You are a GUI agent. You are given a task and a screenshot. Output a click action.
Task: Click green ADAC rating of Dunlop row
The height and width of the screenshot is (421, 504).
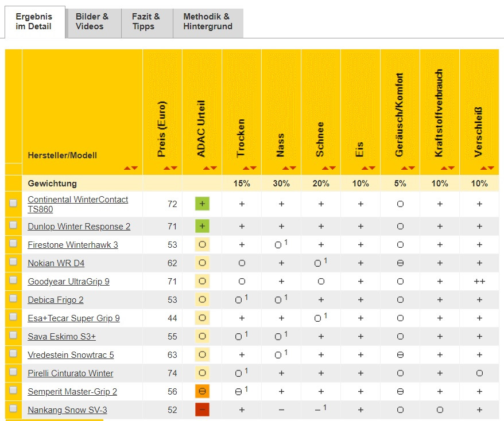(x=202, y=226)
